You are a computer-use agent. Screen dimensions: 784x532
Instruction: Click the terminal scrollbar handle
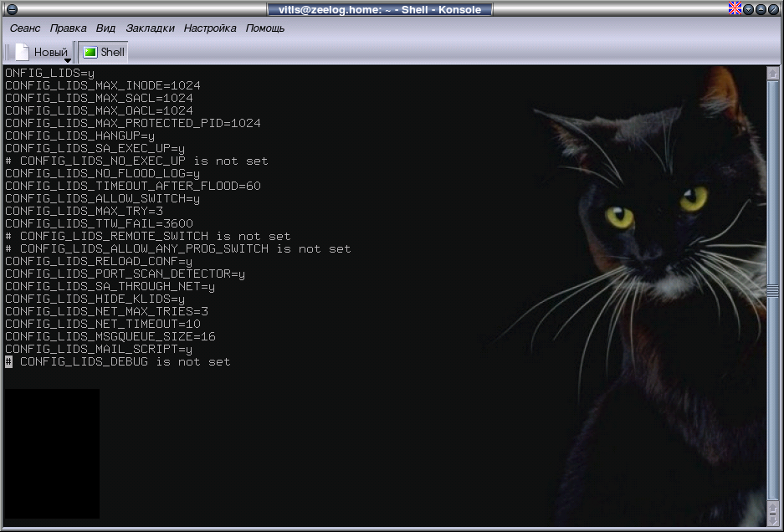tap(772, 290)
